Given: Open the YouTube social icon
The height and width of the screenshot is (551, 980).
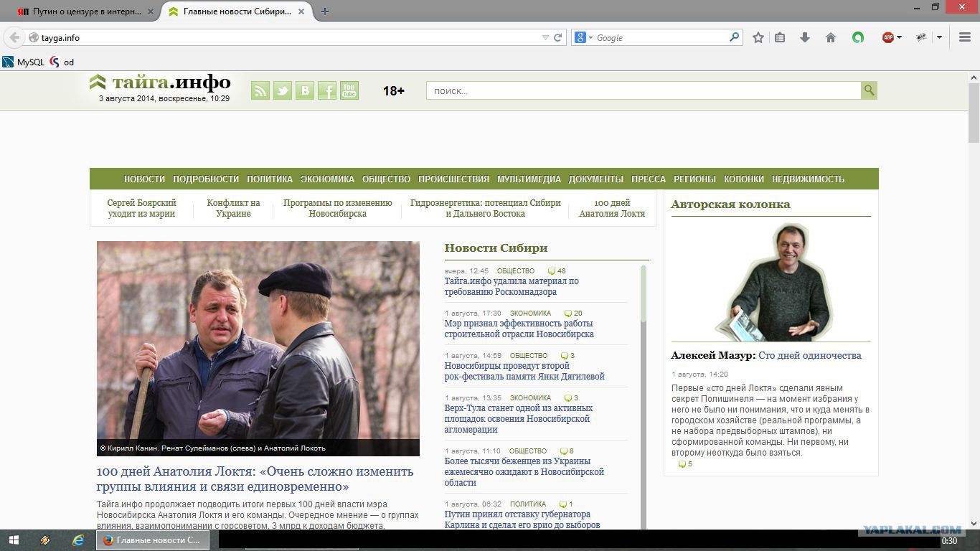Looking at the screenshot, I should (349, 90).
